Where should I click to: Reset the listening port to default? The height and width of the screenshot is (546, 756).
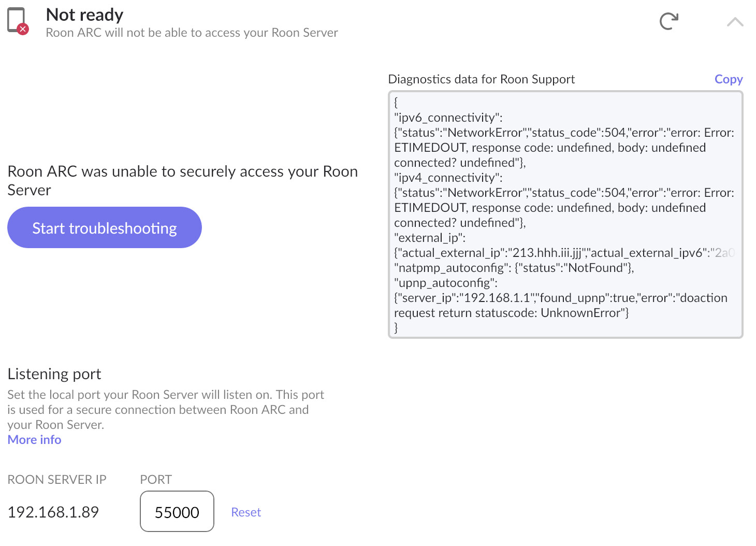coord(245,512)
